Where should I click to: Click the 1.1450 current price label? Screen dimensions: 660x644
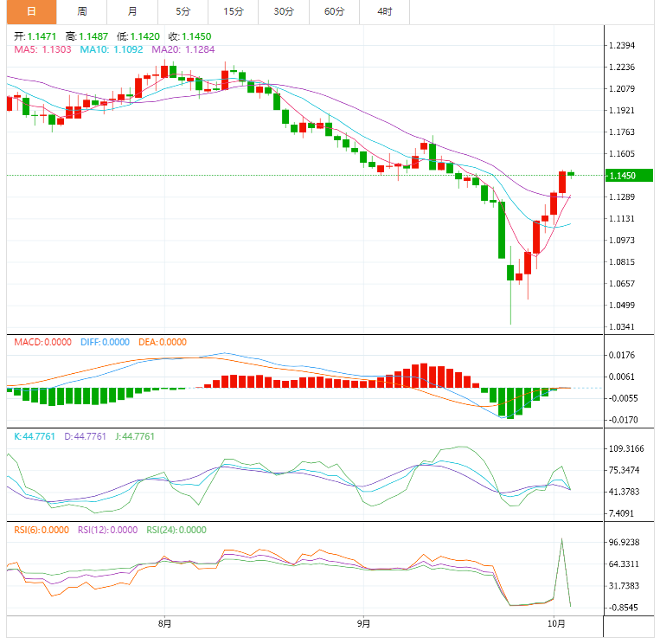(x=629, y=176)
